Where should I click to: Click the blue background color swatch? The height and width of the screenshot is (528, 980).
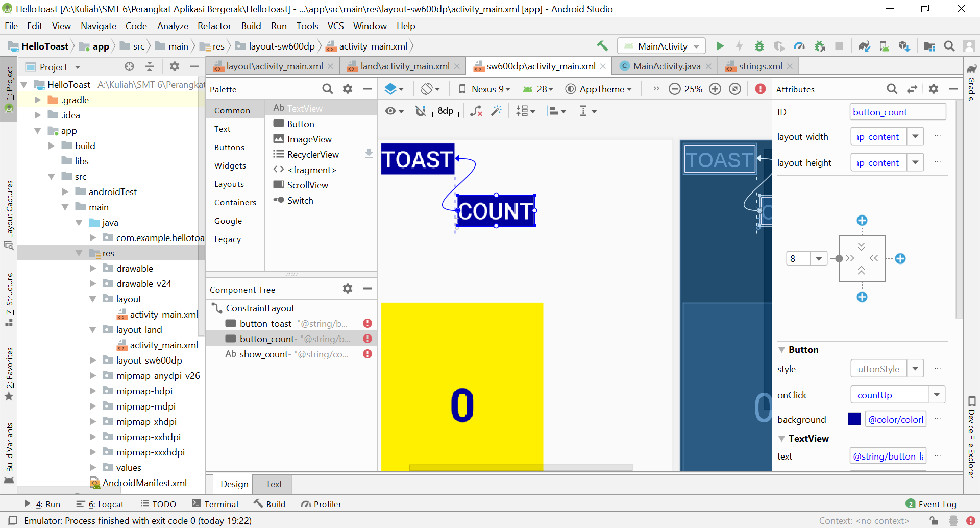[854, 419]
